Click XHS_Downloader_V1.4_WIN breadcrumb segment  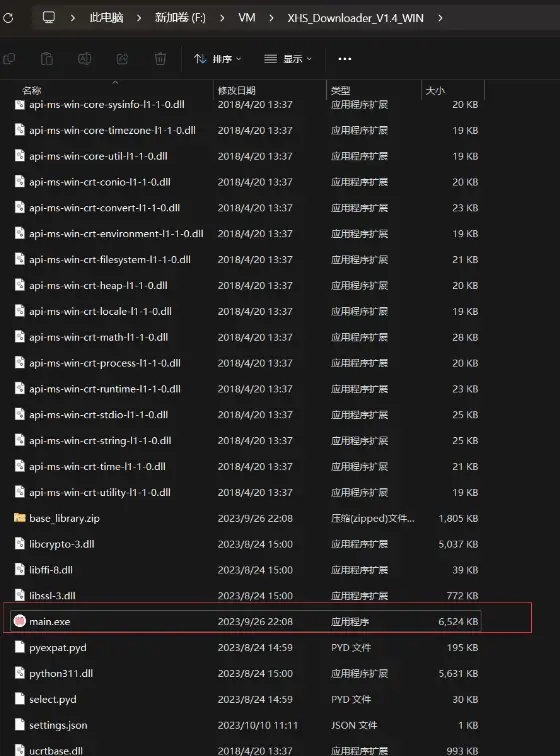coord(355,18)
